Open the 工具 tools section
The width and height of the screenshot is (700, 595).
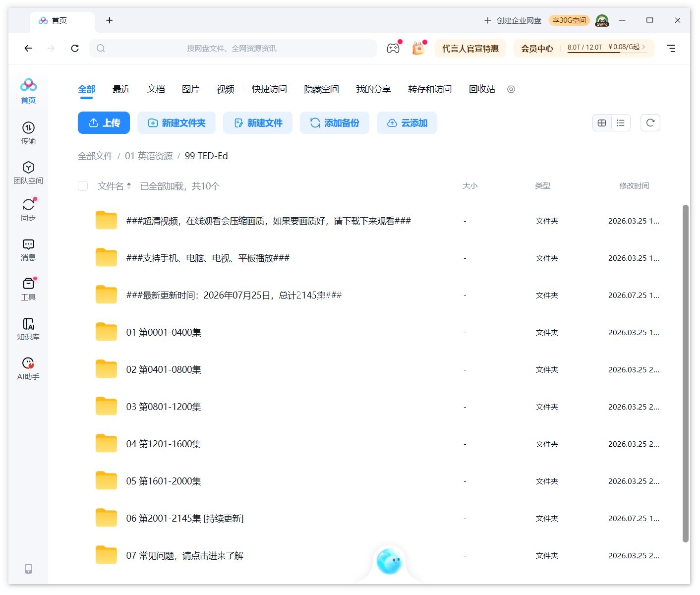click(x=28, y=289)
